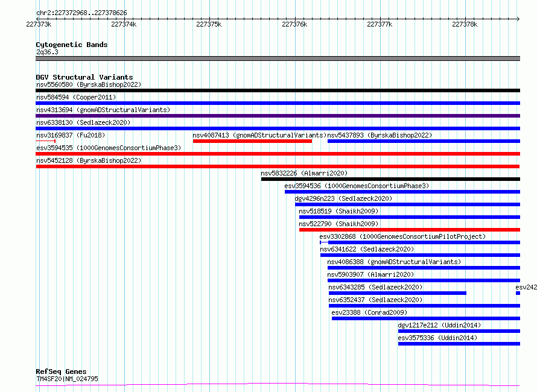Click the partially visible esv242 label
This screenshot has height=392, width=537.
[526, 287]
